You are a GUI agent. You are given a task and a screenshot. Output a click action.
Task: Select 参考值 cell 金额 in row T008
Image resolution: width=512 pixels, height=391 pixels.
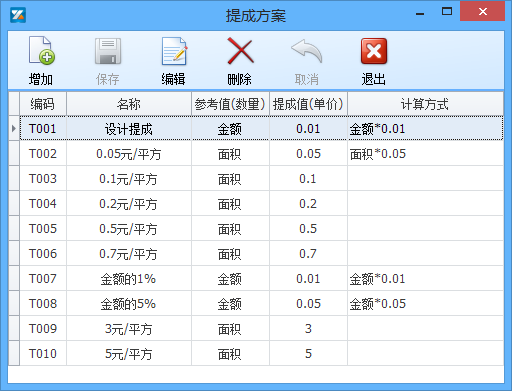(230, 303)
